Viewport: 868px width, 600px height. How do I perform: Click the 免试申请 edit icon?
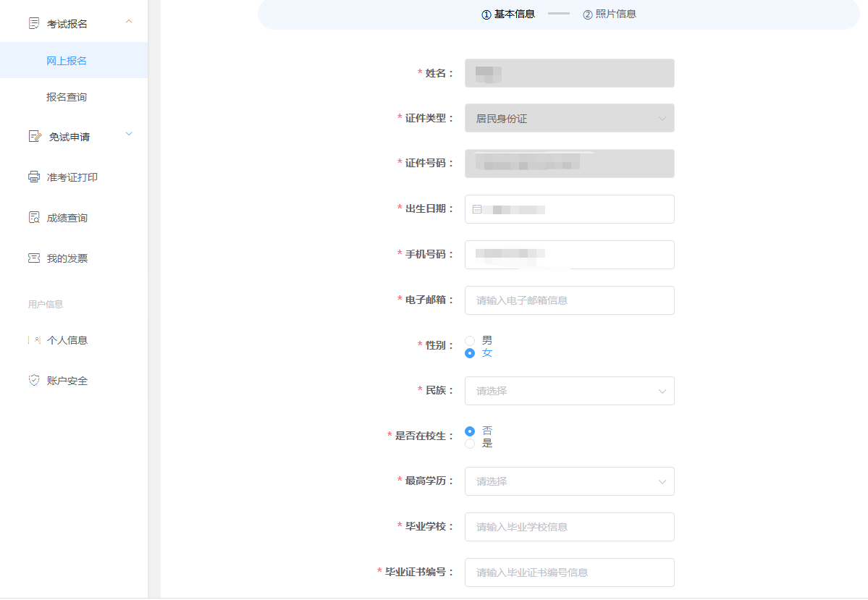click(x=35, y=136)
